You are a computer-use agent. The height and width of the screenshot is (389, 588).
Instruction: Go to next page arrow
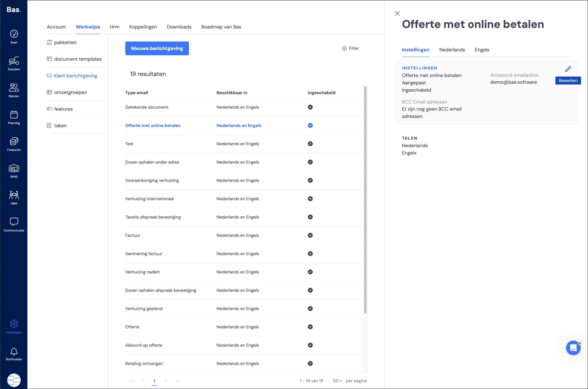coord(166,381)
